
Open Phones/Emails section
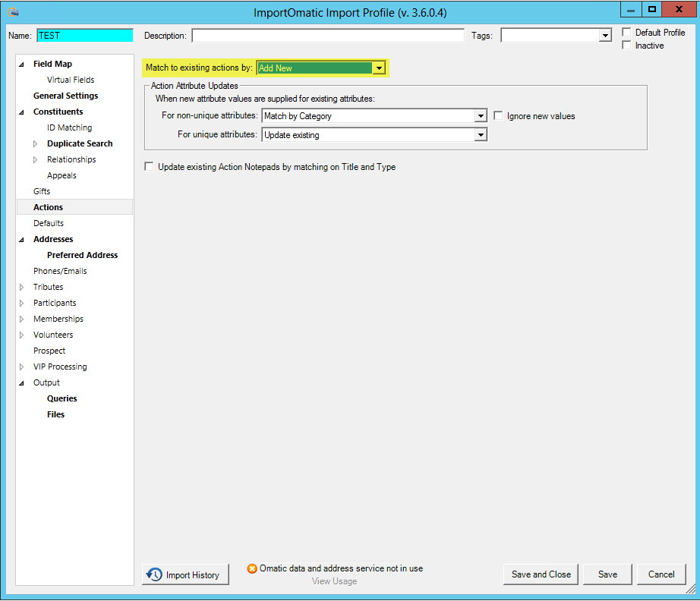coord(60,271)
